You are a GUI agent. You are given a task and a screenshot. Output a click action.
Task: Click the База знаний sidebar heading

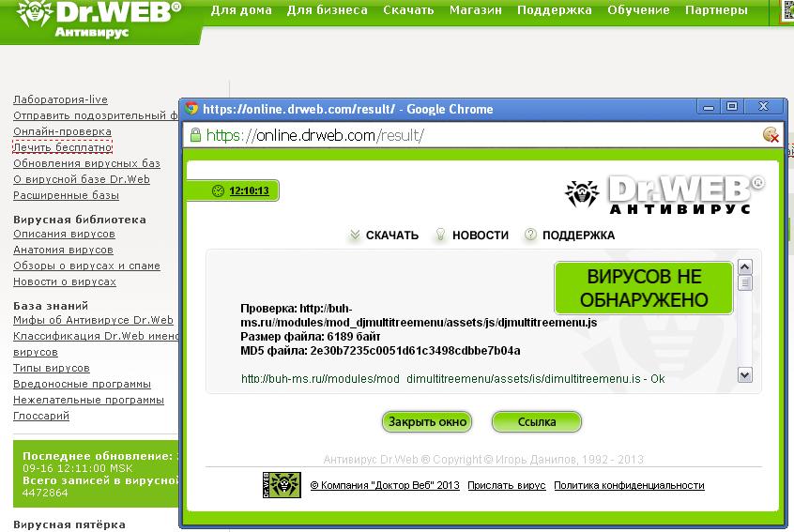[x=51, y=306]
